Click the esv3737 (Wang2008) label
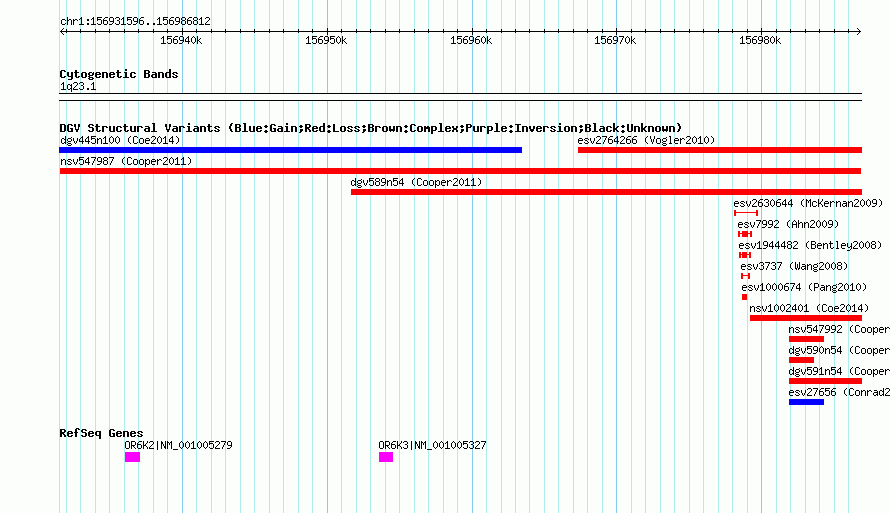This screenshot has width=890, height=513. [x=794, y=266]
